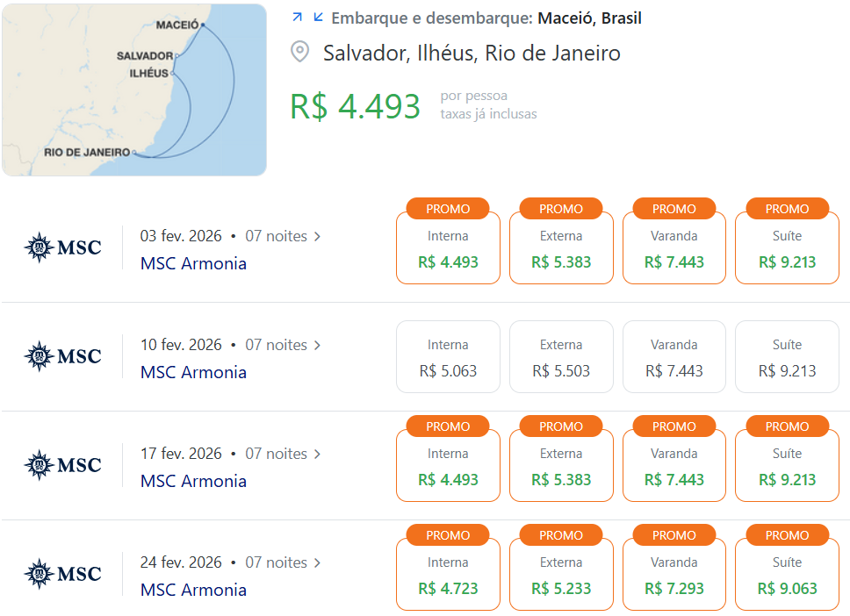Pick Varanda R$ 7.443 on 17 fev.
The height and width of the screenshot is (616, 850).
(674, 465)
